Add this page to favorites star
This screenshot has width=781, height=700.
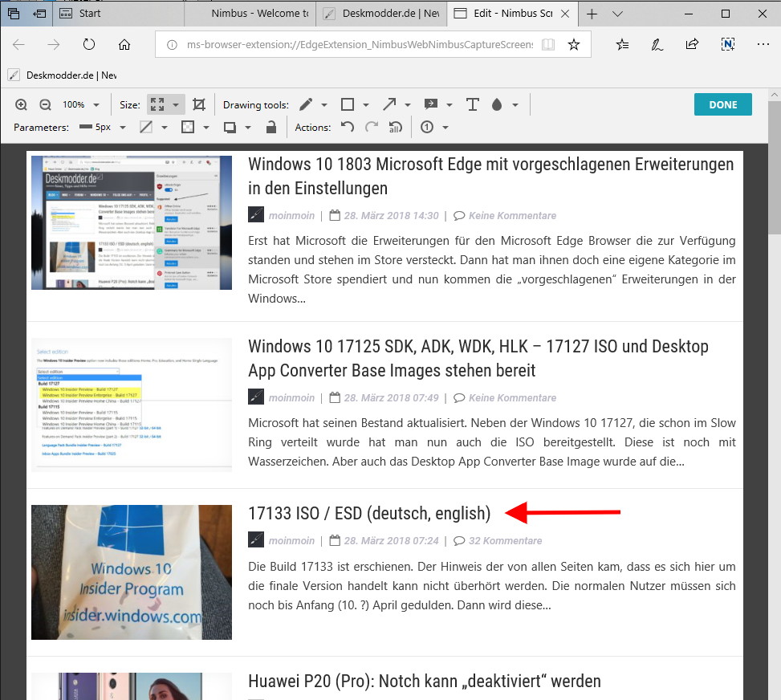point(574,45)
